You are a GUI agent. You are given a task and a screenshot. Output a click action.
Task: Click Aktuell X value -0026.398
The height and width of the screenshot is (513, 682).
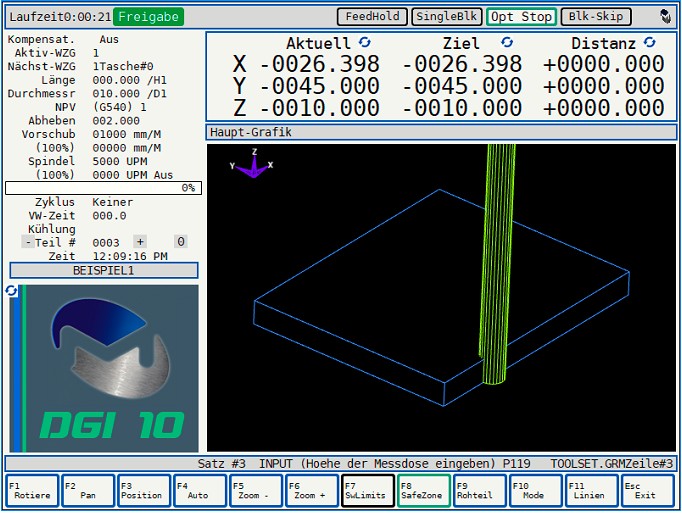point(320,64)
